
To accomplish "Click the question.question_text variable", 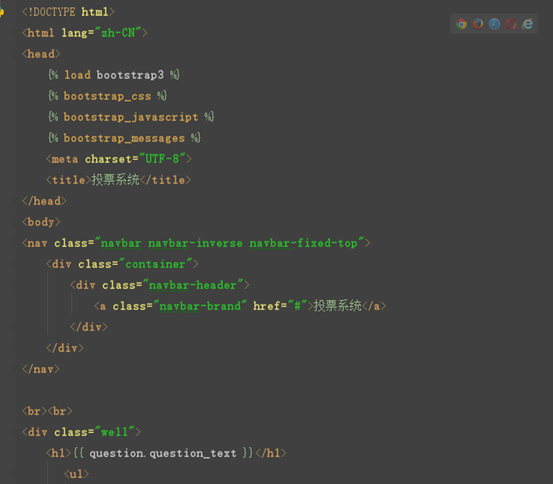I will (x=163, y=453).
